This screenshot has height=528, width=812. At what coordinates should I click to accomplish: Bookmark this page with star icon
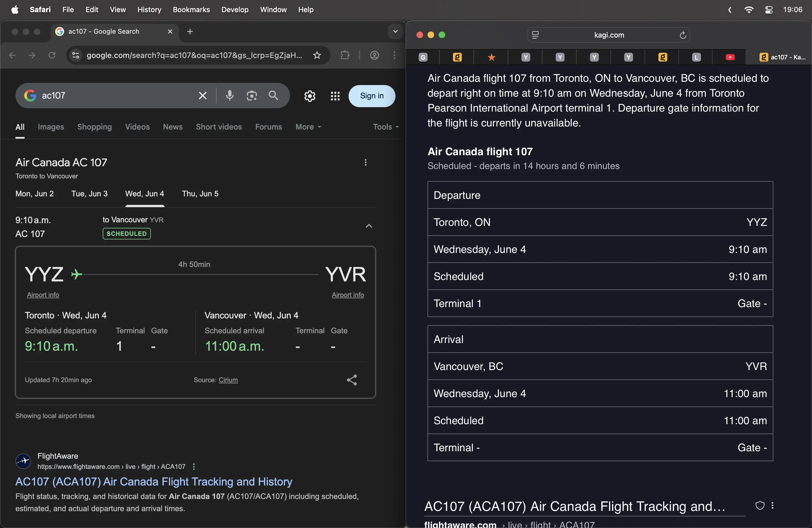pos(317,55)
